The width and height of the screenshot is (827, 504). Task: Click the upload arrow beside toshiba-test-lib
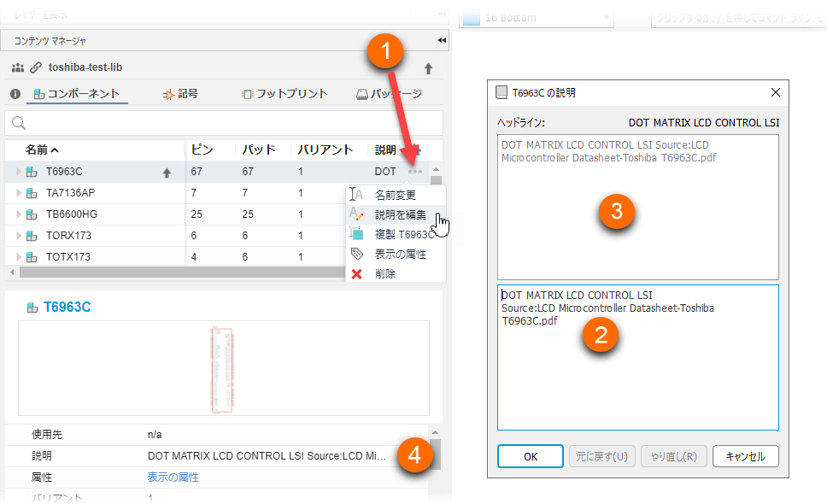coord(428,68)
